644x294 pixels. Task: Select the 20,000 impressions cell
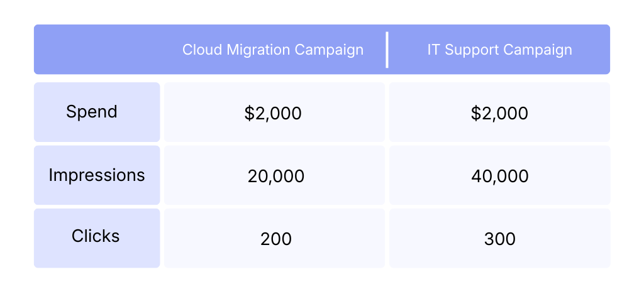275,177
